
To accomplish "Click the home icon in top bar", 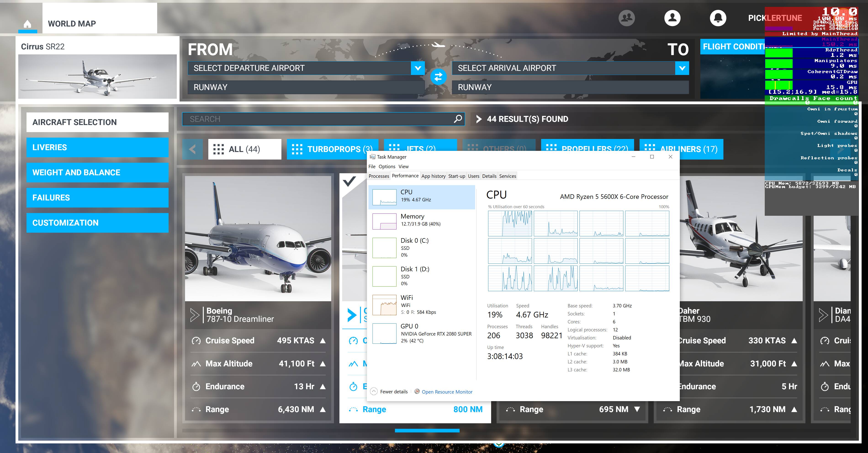I will (28, 24).
